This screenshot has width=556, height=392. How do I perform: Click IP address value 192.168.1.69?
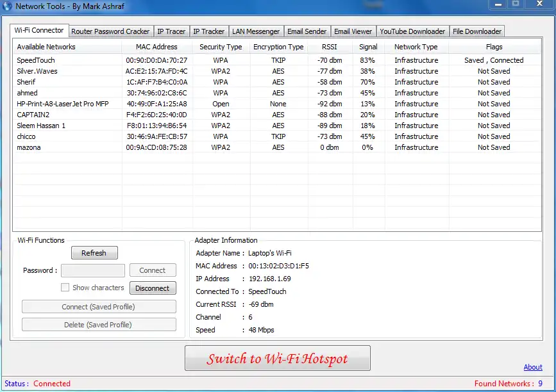[270, 279]
